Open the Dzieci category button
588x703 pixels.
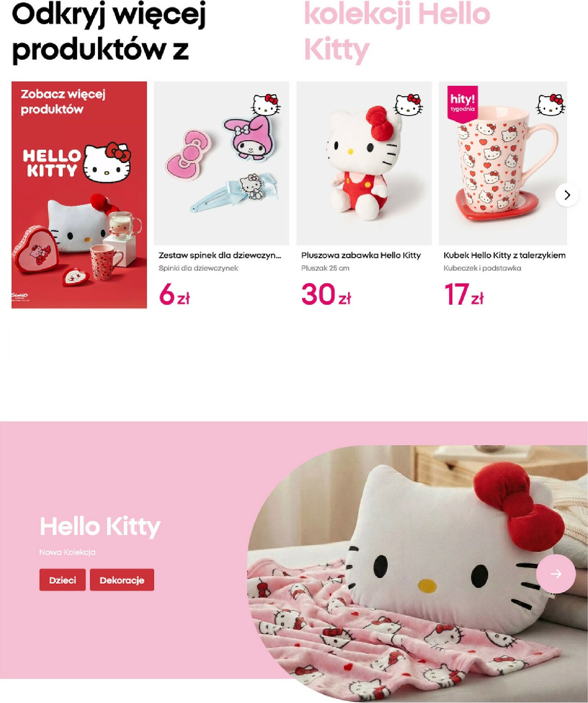pyautogui.click(x=62, y=580)
